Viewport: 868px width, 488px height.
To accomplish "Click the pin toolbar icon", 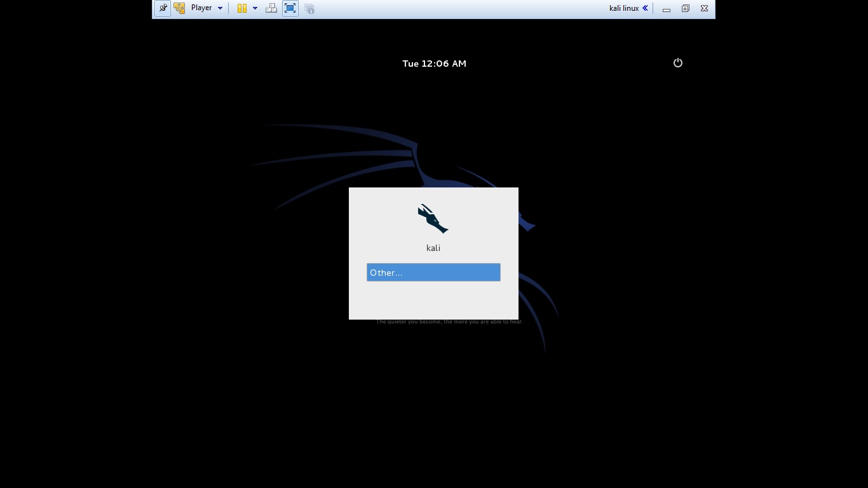I will [163, 8].
